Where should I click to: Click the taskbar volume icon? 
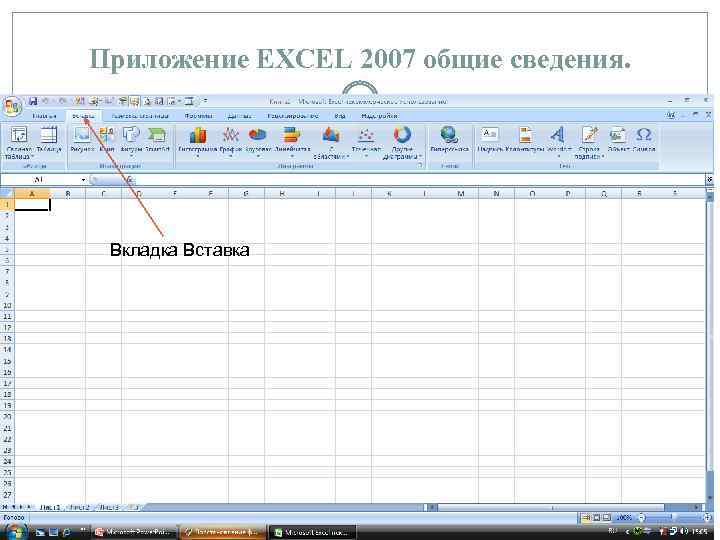click(685, 531)
